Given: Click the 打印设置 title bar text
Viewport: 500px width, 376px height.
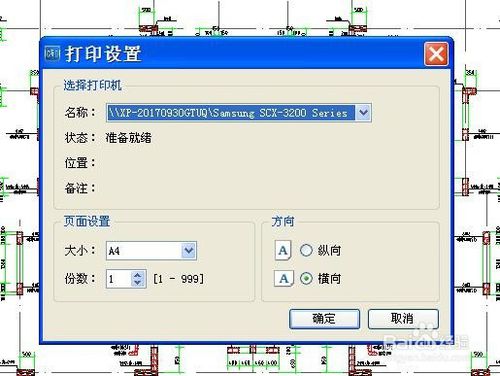Looking at the screenshot, I should click(103, 54).
